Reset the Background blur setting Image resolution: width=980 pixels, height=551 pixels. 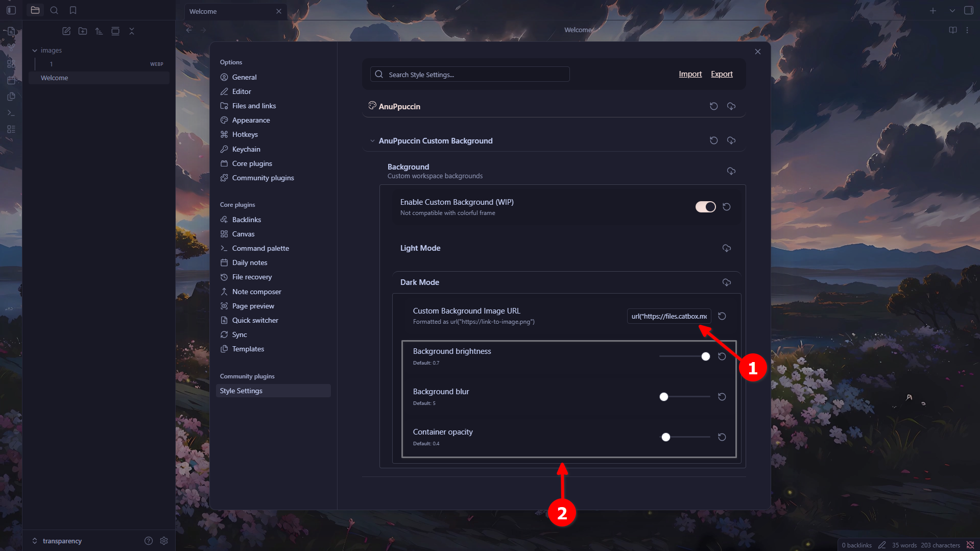click(x=722, y=397)
